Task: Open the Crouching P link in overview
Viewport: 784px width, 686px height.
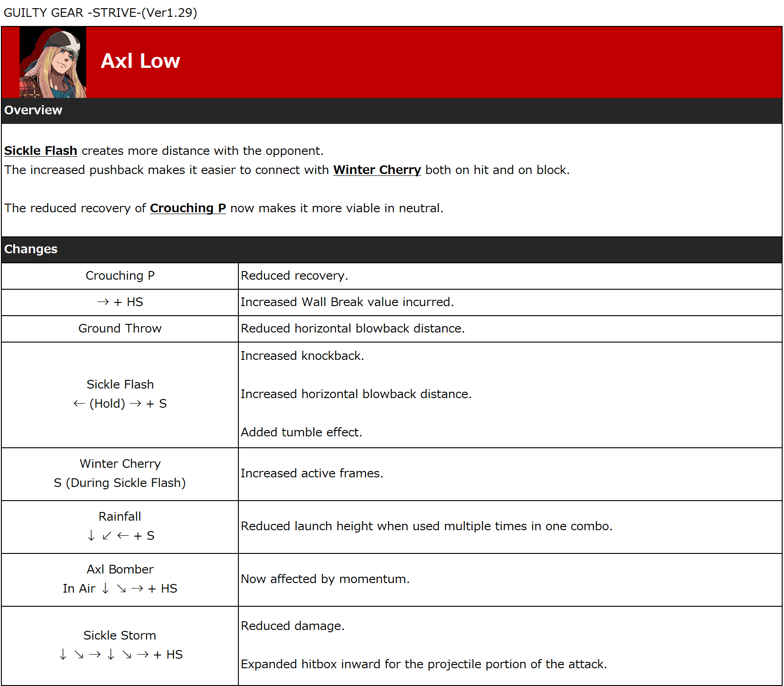Action: (x=188, y=208)
